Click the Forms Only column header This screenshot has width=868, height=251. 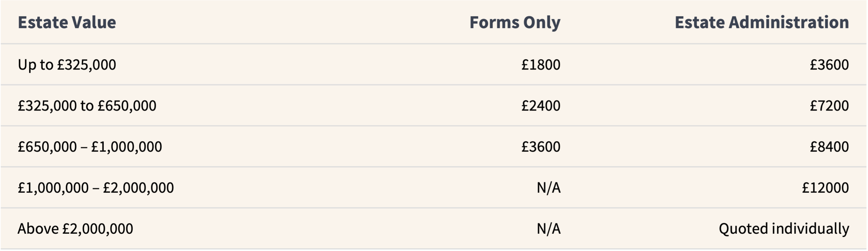(515, 22)
